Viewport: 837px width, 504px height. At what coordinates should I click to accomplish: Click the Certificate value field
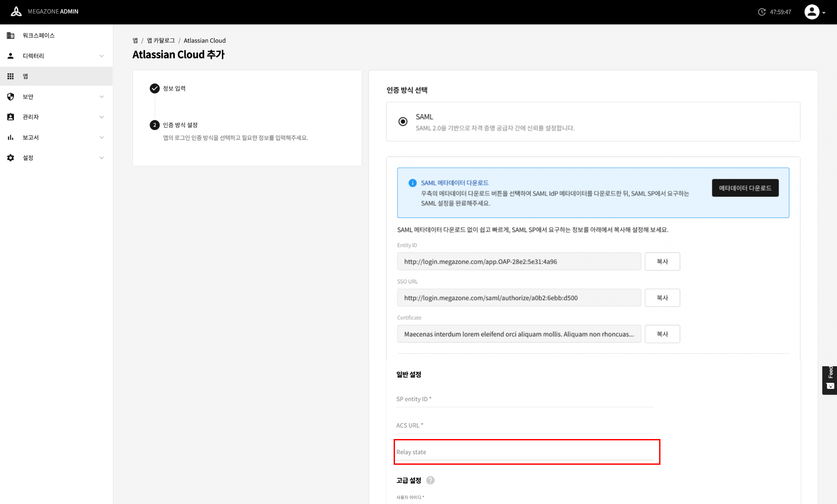[x=519, y=334]
